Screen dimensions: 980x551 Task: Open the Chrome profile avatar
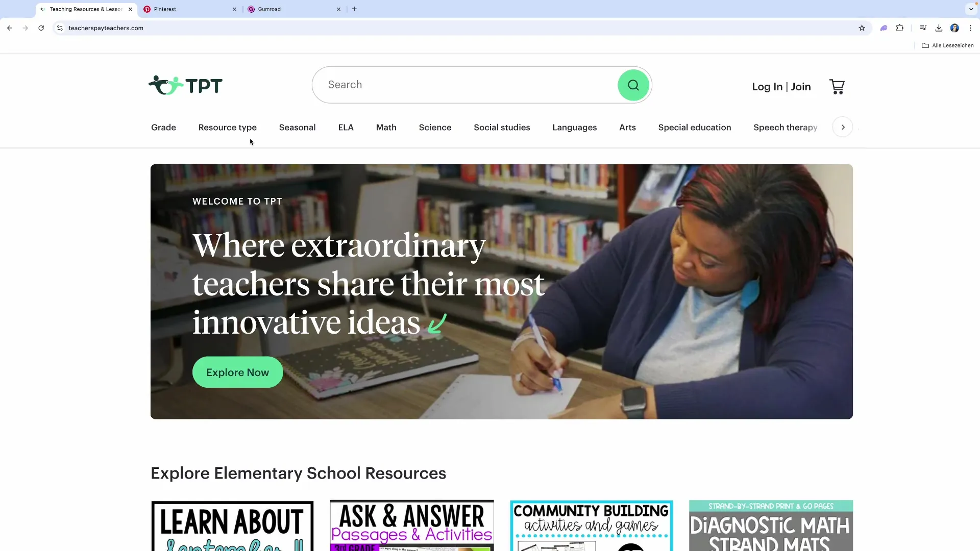954,28
